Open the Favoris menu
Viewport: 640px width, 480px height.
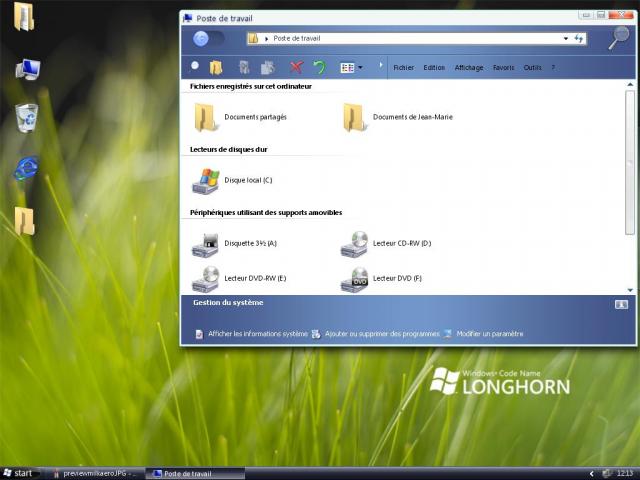coord(503,68)
